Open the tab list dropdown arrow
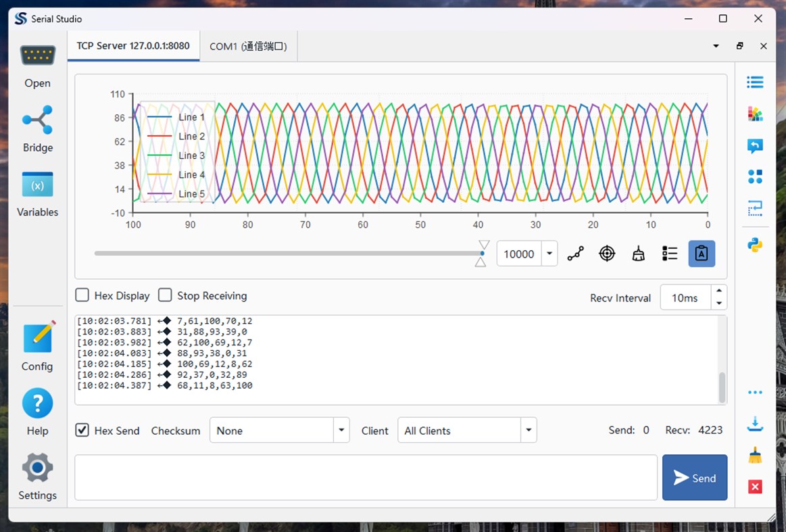 (x=716, y=46)
